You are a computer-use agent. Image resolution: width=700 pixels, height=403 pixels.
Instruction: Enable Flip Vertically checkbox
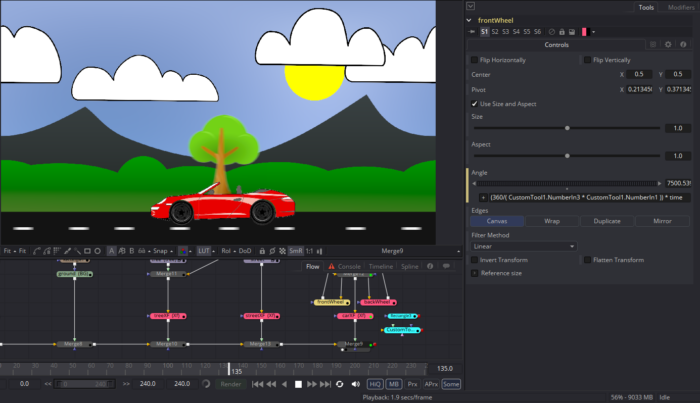588,60
